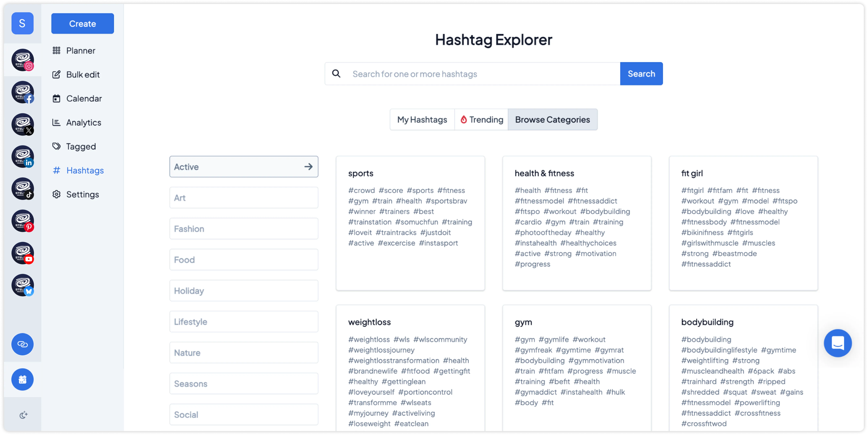Click the Tagged tag icon

click(x=56, y=146)
